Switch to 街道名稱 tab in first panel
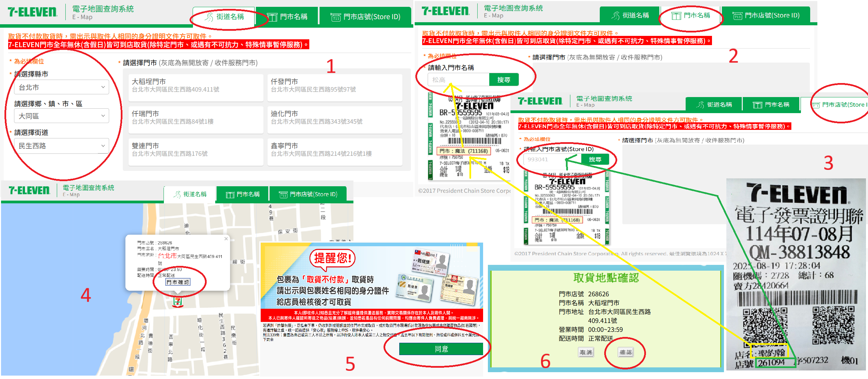Screen dimensions: 868x379 tap(224, 17)
